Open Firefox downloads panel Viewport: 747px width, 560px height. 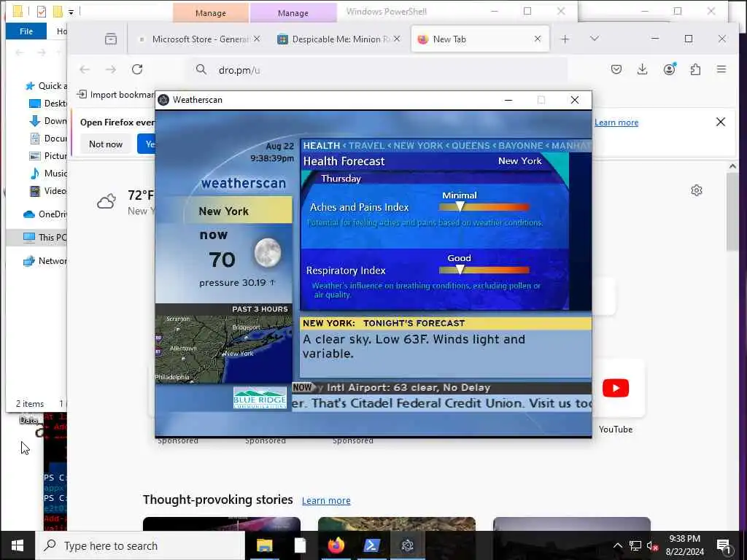[642, 69]
